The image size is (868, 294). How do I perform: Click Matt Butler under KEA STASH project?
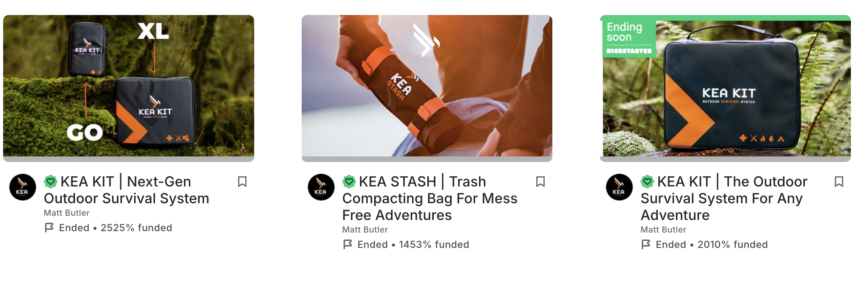(x=365, y=230)
